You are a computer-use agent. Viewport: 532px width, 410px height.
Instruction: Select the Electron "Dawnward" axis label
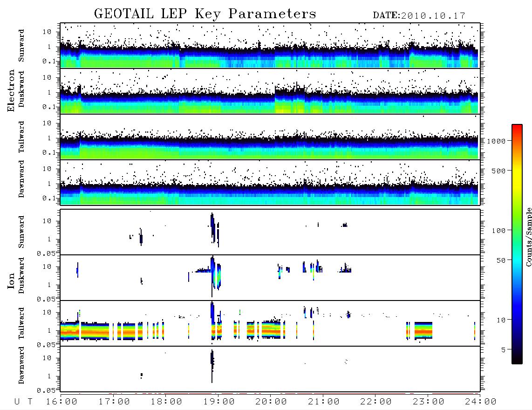tap(21, 179)
